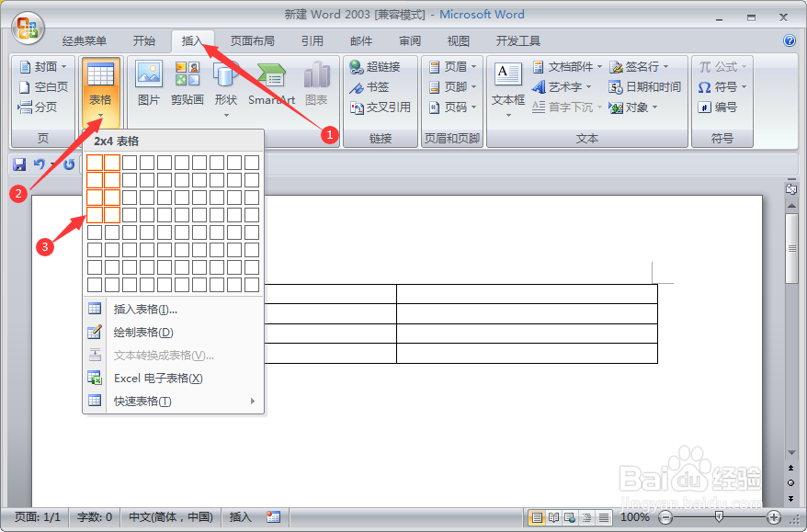Insert WordArt (艺术字)

tap(562, 87)
